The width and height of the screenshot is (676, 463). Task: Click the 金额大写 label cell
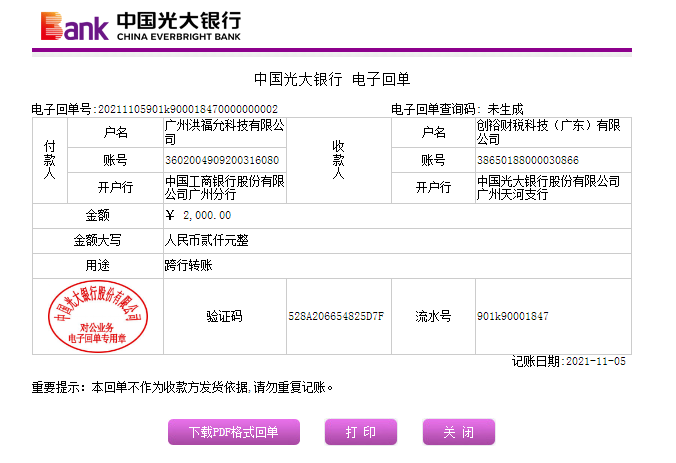click(x=98, y=241)
